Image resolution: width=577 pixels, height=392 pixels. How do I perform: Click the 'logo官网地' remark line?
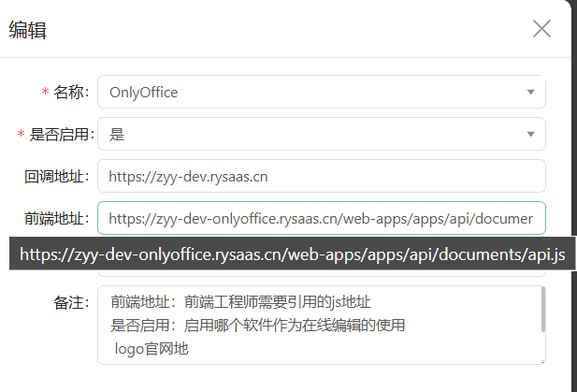(151, 349)
